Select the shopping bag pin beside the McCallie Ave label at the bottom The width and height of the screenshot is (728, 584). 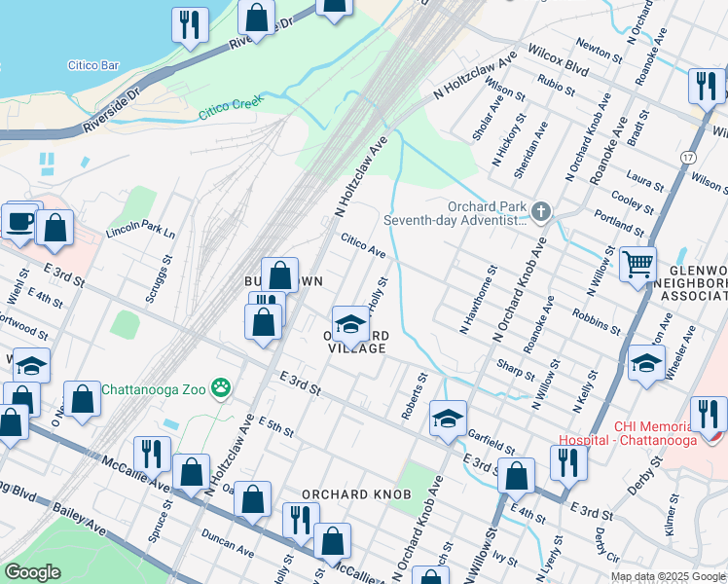click(333, 543)
